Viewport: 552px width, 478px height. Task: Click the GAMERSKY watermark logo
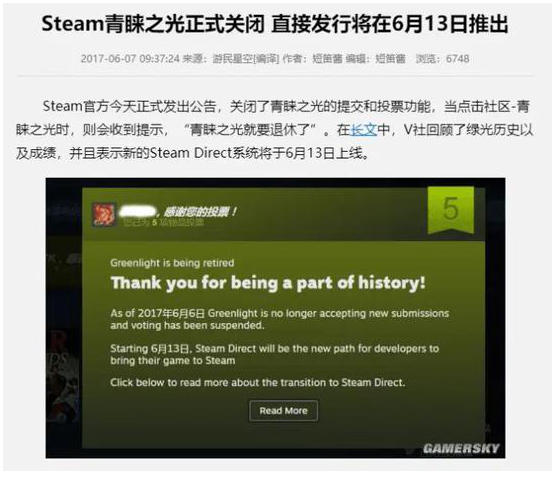click(461, 448)
